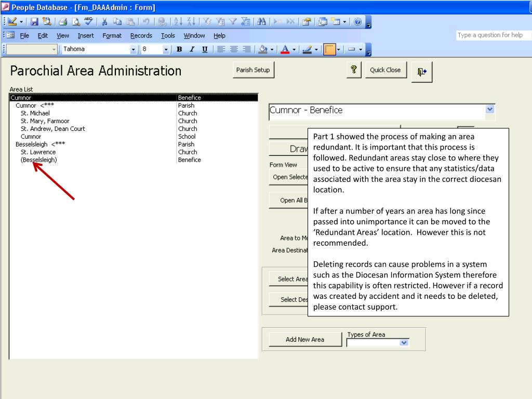Align text left
The height and width of the screenshot is (399, 532).
[x=221, y=49]
